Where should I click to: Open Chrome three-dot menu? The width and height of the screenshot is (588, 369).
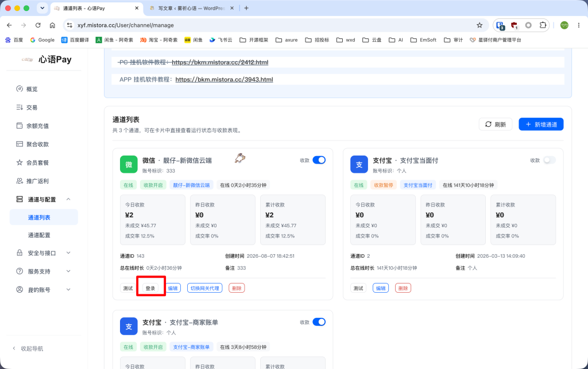pos(579,25)
